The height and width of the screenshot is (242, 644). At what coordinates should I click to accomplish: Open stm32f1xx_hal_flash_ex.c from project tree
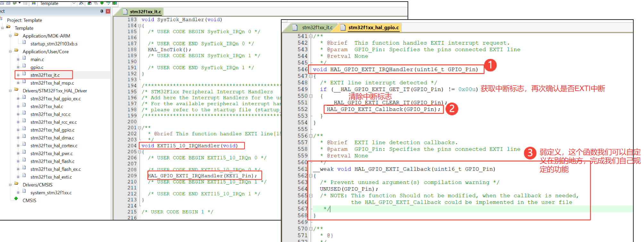55,169
